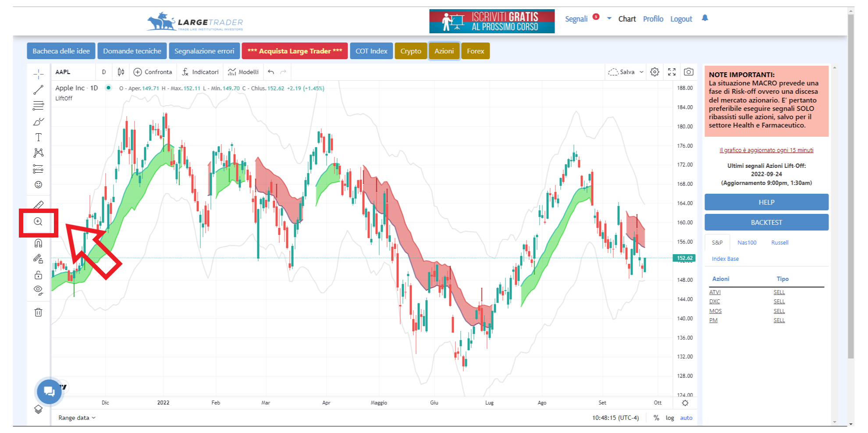Viewport: 868px width, 433px height.
Task: Hide all drawings with eye icon
Action: pos(39,291)
